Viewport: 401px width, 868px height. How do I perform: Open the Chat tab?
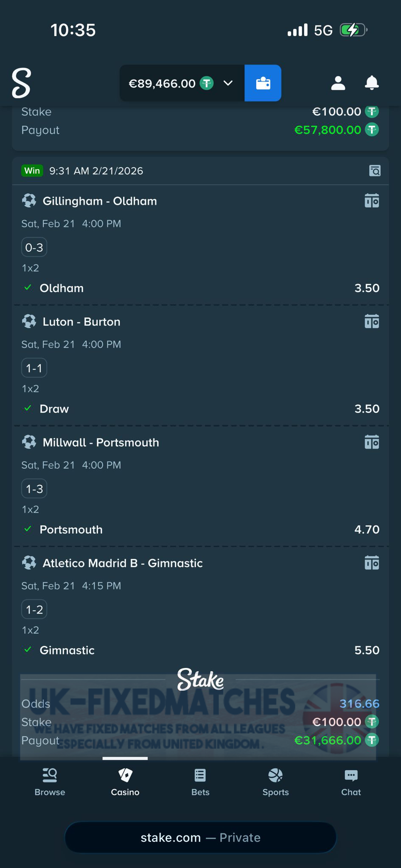351,782
